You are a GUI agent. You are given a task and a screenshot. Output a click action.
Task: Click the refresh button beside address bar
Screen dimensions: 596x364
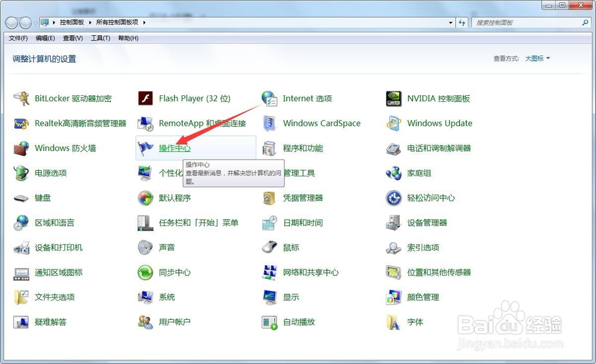(x=462, y=23)
